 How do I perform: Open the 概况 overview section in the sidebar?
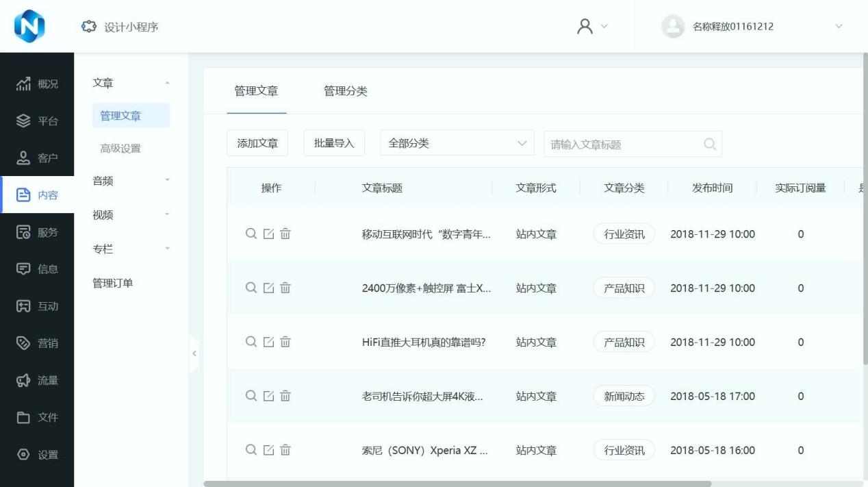37,84
